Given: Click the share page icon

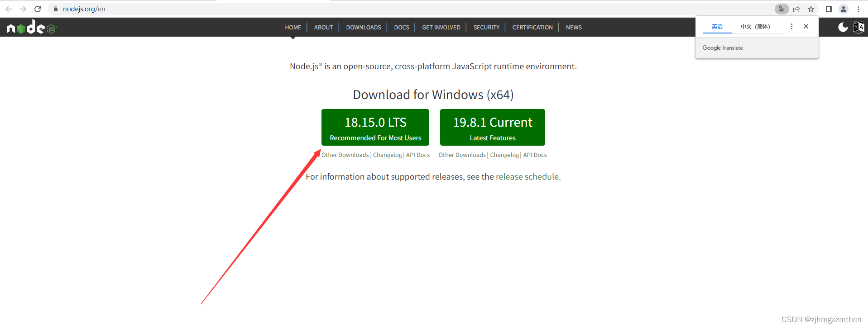Looking at the screenshot, I should (x=796, y=9).
